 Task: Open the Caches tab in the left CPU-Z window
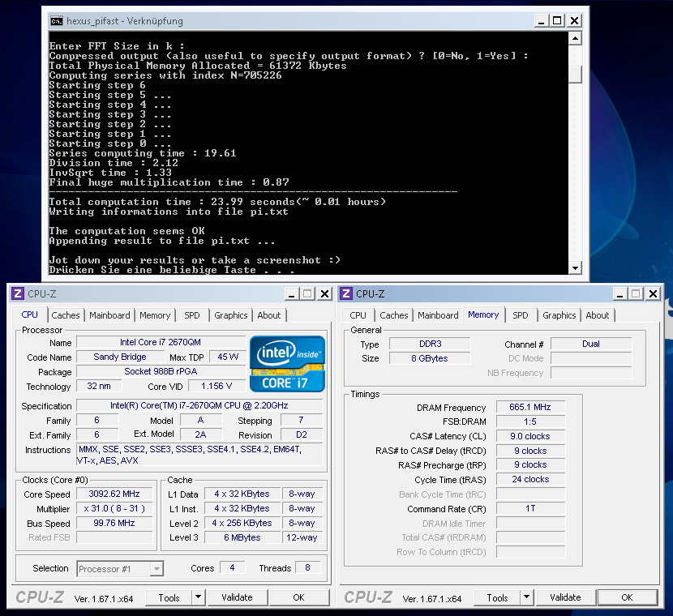click(x=65, y=315)
